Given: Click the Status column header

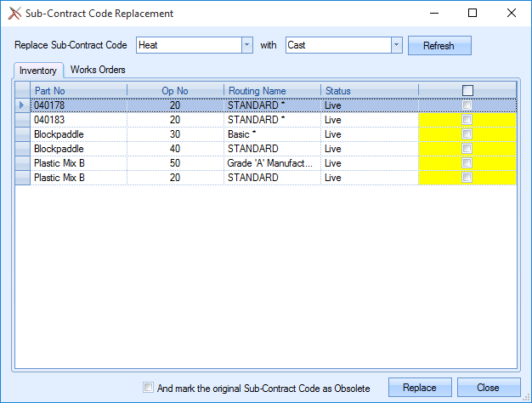Looking at the screenshot, I should click(369, 91).
